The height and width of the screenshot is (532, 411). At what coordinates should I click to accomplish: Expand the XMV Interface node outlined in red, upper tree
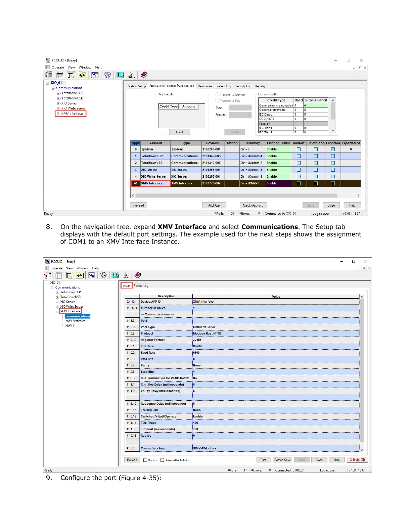click(58, 114)
